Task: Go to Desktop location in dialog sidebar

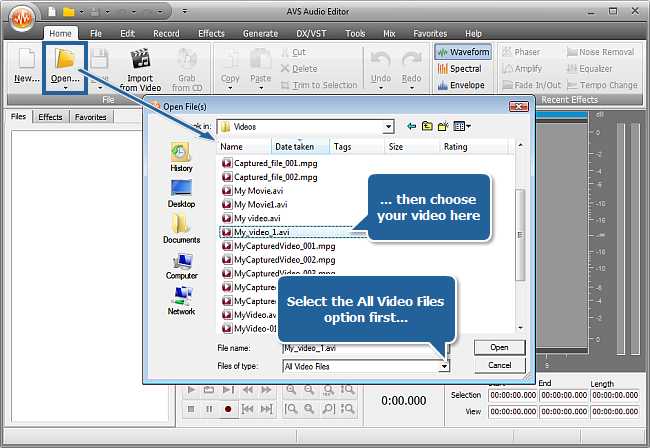Action: [181, 193]
